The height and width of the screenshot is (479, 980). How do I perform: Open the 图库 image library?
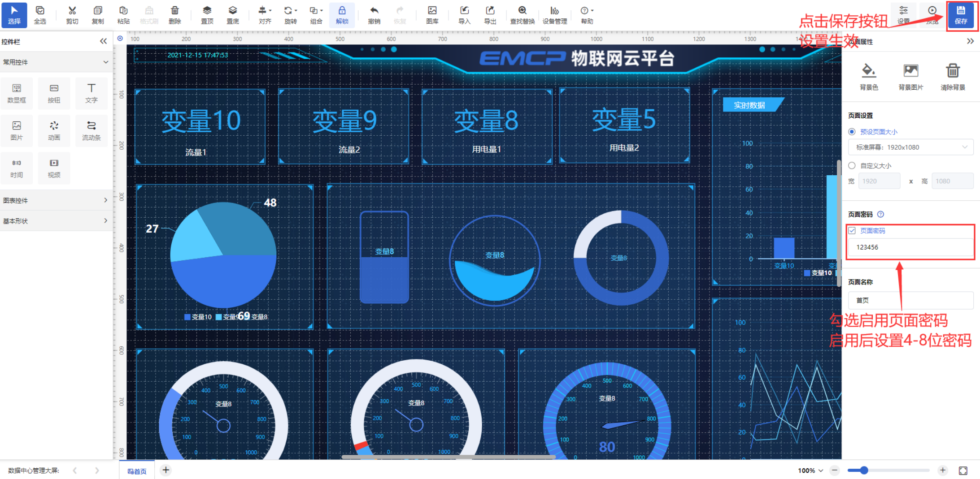point(432,15)
